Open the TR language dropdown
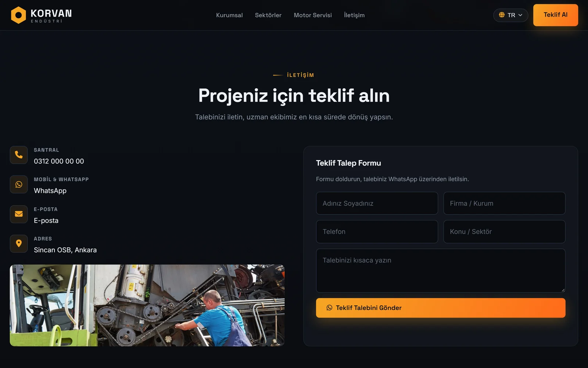Screen dimensions: 588x368 [x=510, y=15]
